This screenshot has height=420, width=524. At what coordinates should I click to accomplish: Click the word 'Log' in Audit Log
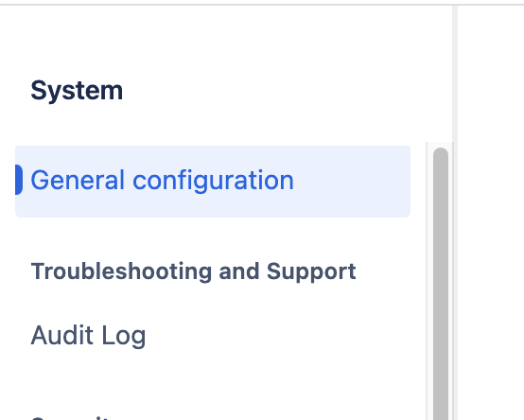click(x=124, y=337)
